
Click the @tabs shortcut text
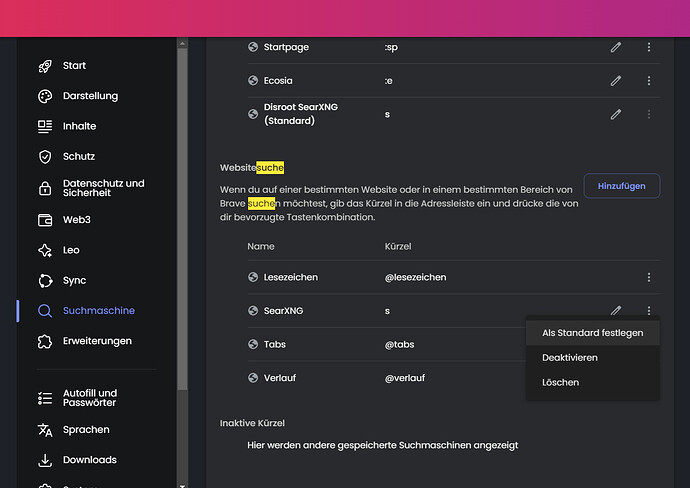pyautogui.click(x=400, y=345)
